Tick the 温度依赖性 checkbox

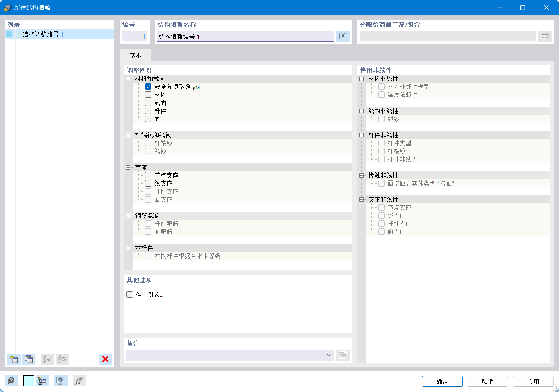[381, 95]
